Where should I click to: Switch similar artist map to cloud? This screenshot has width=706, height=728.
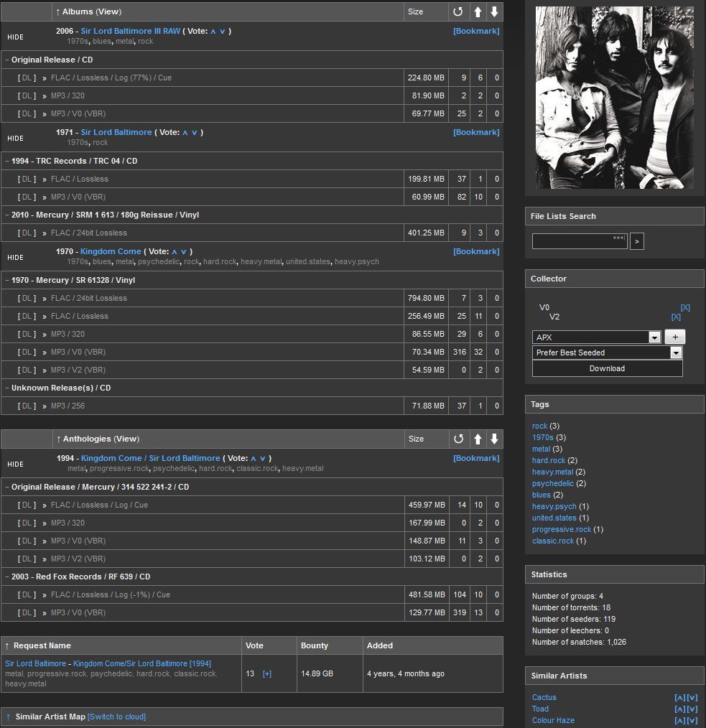pos(116,717)
